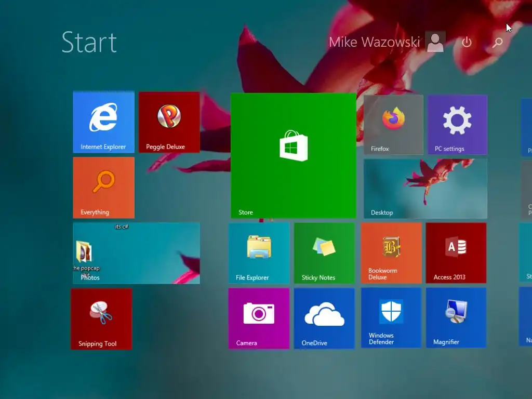
Task: Open the Photos live tile
Action: 137,253
